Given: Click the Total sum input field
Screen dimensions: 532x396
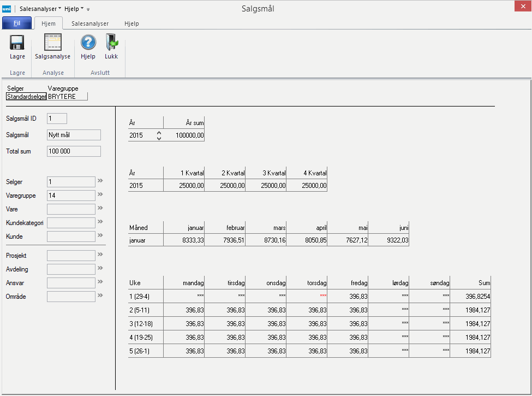Looking at the screenshot, I should tap(74, 151).
